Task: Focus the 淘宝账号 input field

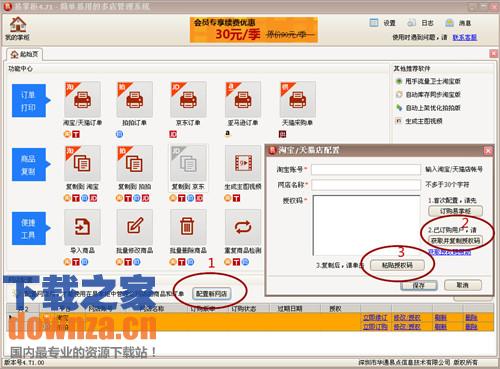Action: [366, 169]
